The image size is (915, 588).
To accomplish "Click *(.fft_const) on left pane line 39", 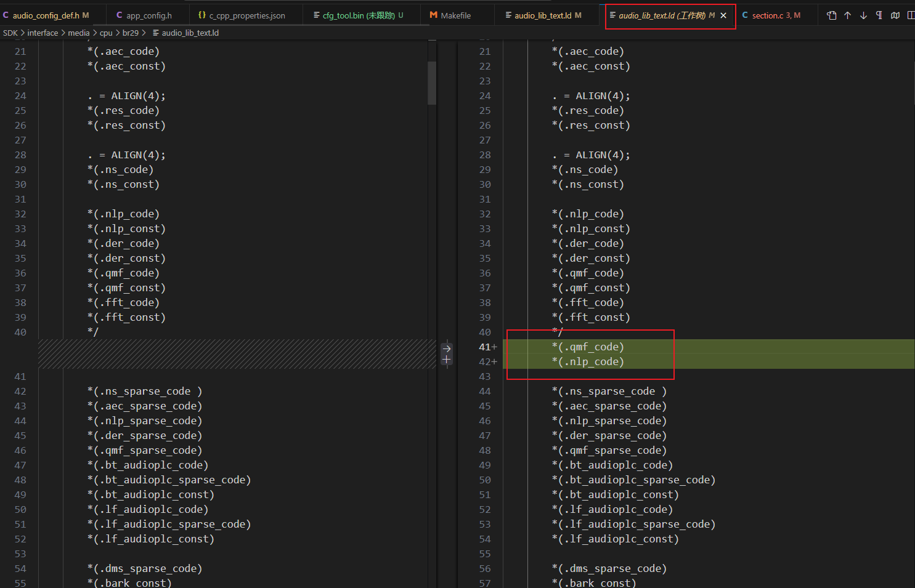I will [126, 317].
